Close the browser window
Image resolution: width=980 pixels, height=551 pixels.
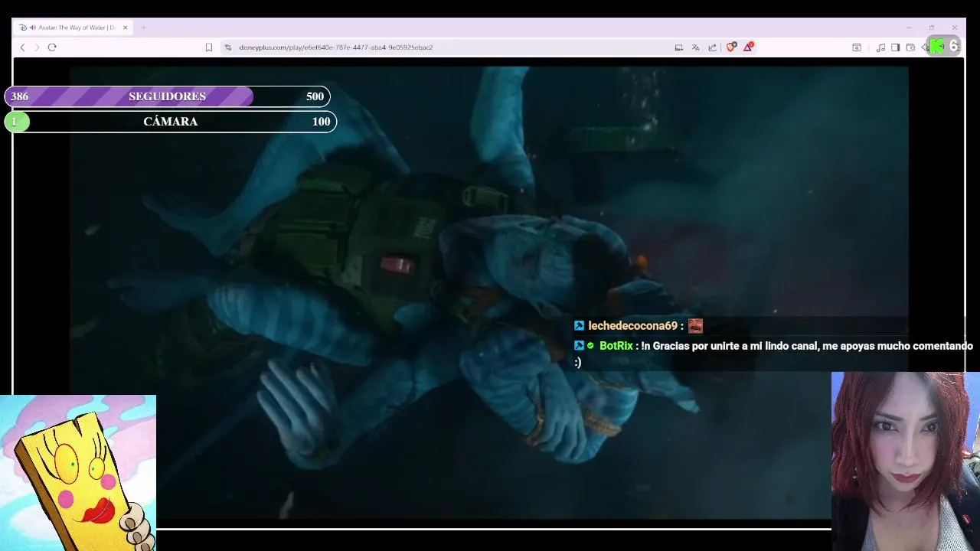pyautogui.click(x=955, y=28)
